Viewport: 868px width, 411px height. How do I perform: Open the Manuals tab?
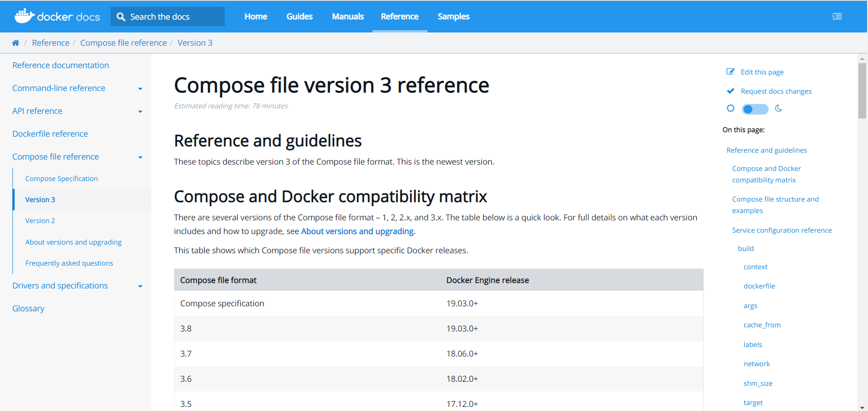[348, 16]
